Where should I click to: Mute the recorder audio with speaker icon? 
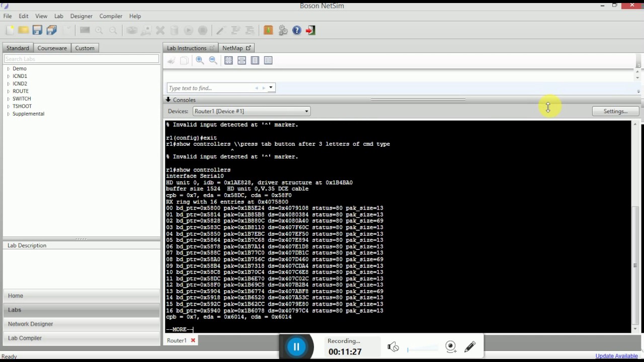pyautogui.click(x=393, y=346)
